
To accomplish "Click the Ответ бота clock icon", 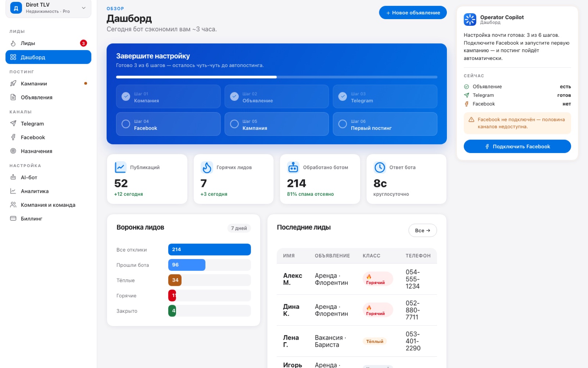I will (x=380, y=167).
